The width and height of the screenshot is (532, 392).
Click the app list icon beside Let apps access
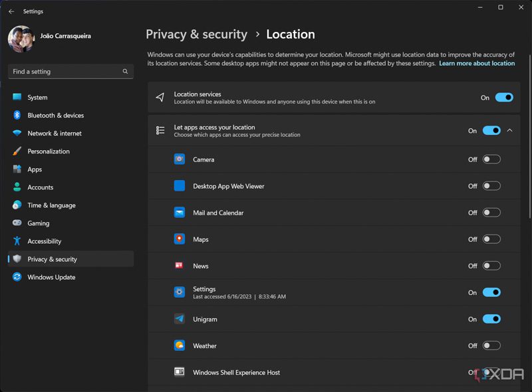coord(160,130)
